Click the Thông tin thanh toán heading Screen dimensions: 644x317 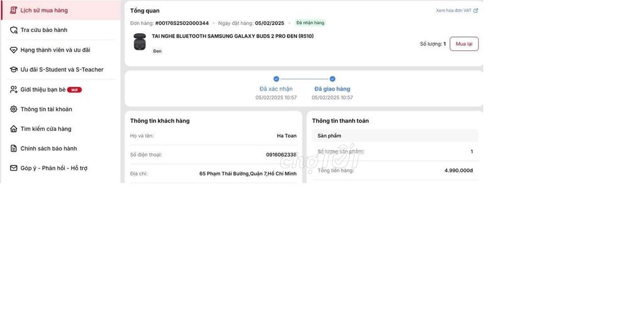(340, 121)
